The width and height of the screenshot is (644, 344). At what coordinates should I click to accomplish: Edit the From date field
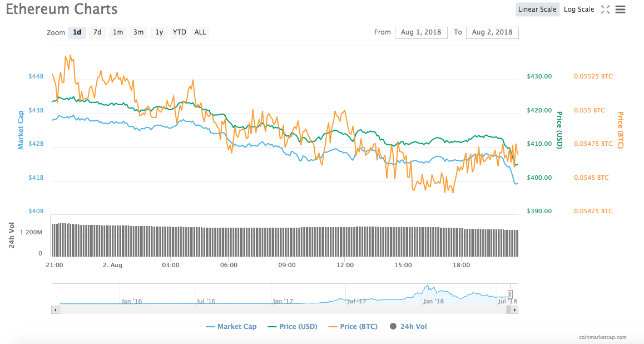pos(421,32)
